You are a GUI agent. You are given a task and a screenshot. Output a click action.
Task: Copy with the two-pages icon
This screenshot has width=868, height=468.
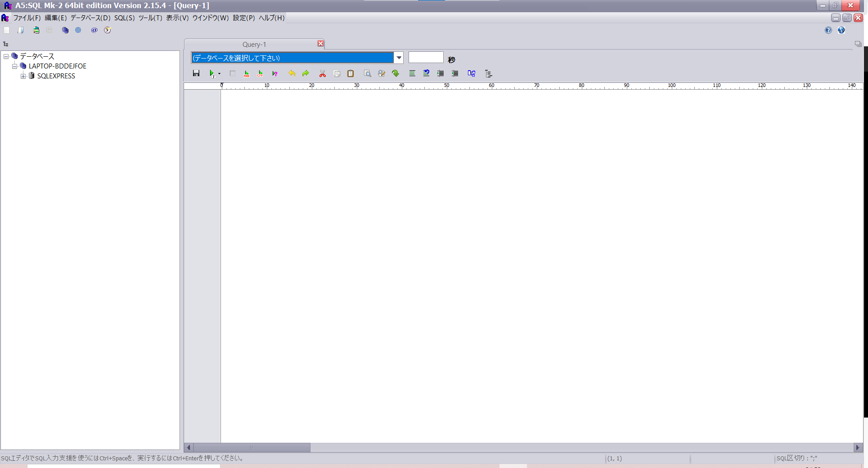coord(337,73)
